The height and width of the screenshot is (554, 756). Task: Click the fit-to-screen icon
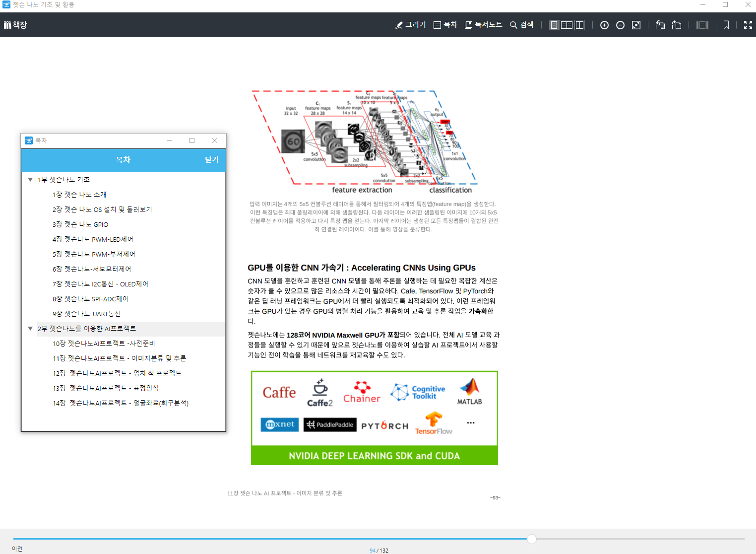tap(636, 25)
